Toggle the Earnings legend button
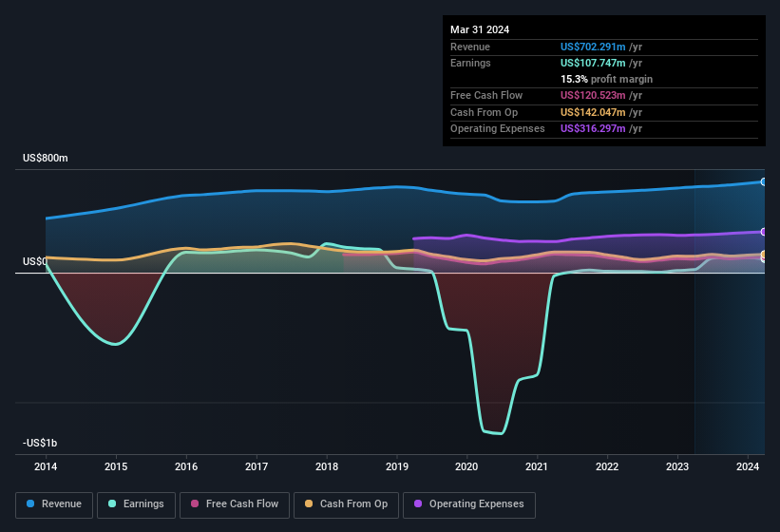The image size is (780, 532). 136,504
